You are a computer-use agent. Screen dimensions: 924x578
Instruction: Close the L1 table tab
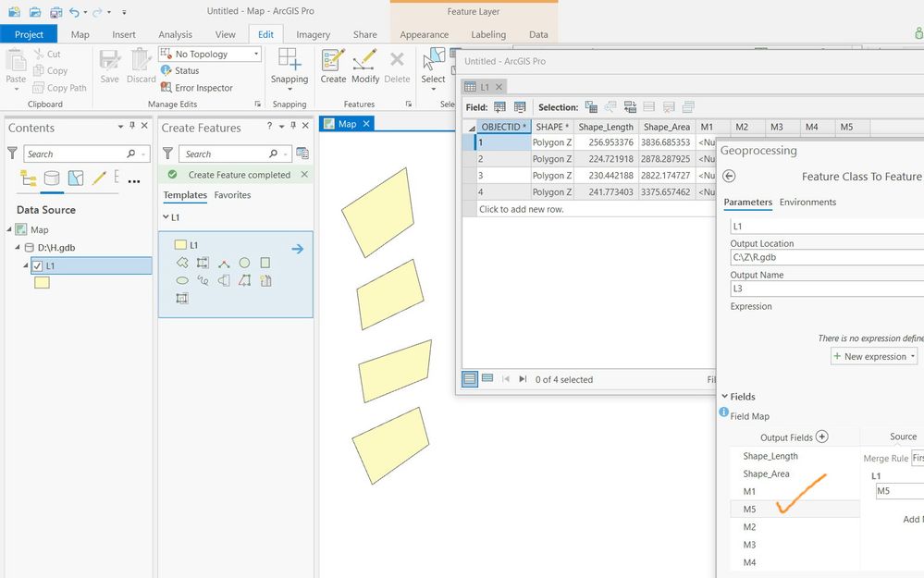coord(499,87)
